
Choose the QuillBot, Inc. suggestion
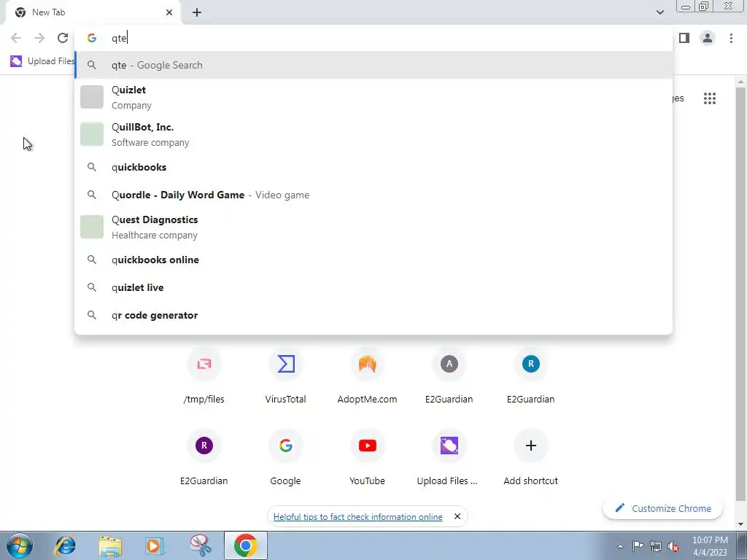(373, 134)
